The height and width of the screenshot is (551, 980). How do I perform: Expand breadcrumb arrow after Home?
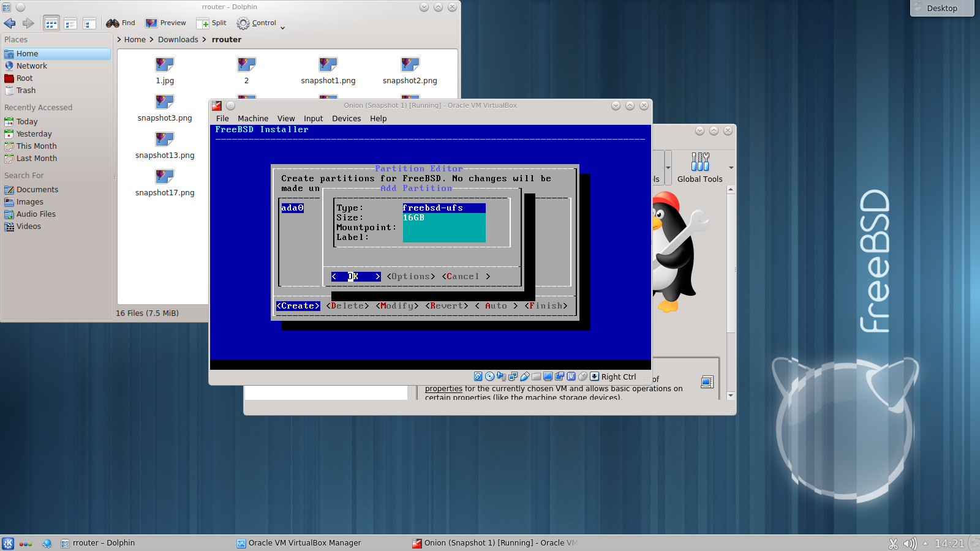151,40
